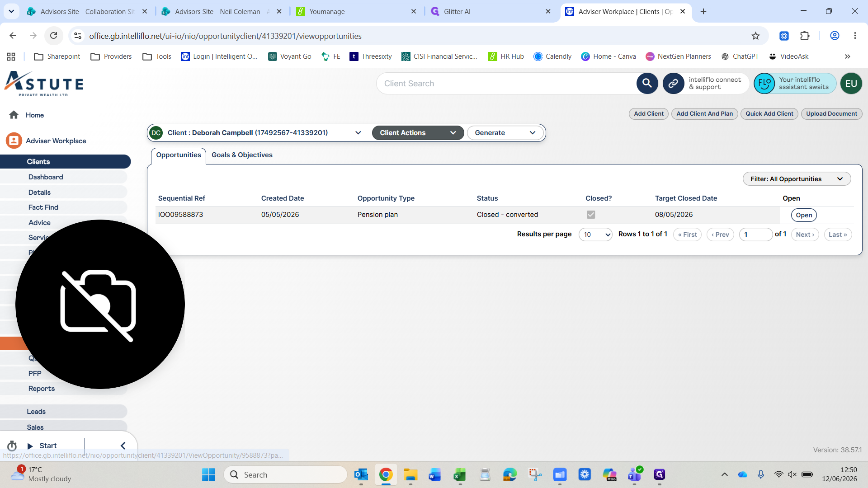Click the client search magnifier icon

[x=647, y=84]
